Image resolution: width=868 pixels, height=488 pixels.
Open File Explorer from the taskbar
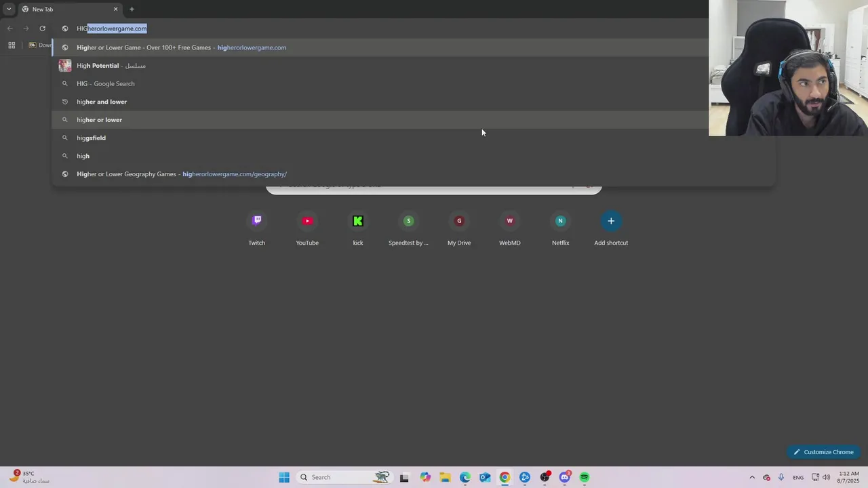click(x=445, y=477)
